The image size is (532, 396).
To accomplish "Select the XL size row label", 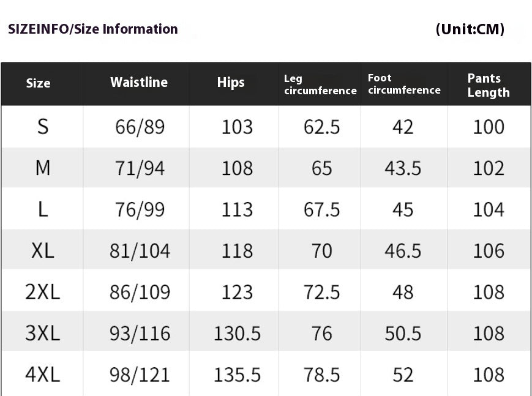I will tap(42, 250).
